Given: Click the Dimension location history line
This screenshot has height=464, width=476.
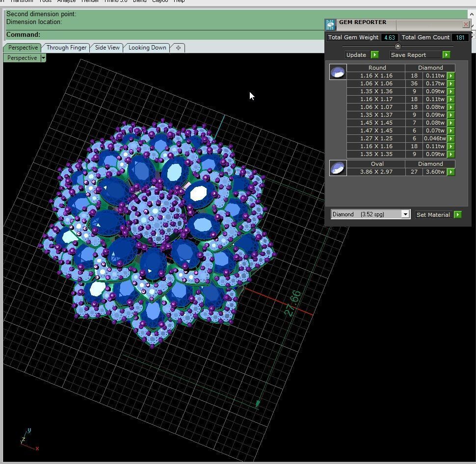Looking at the screenshot, I should 34,22.
